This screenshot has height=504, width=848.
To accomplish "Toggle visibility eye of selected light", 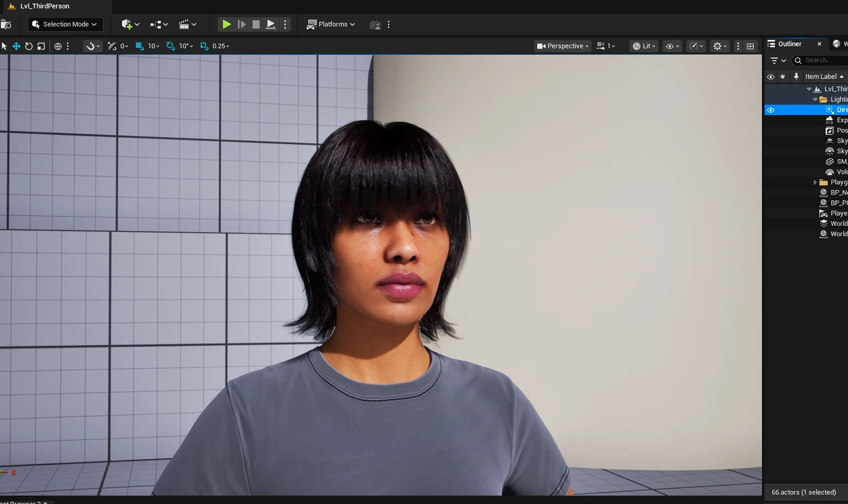I will click(x=771, y=110).
